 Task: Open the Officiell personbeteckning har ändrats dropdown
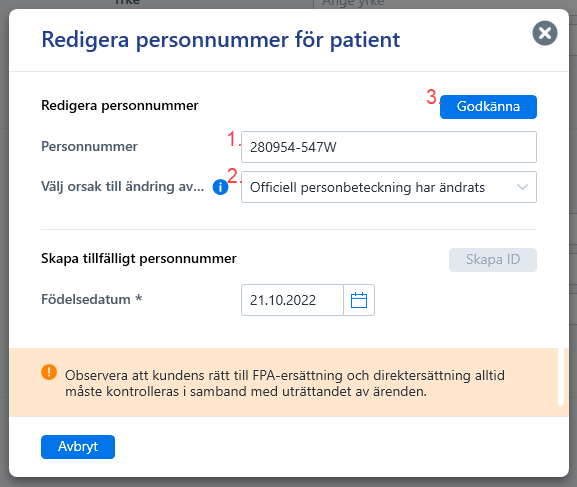(389, 187)
